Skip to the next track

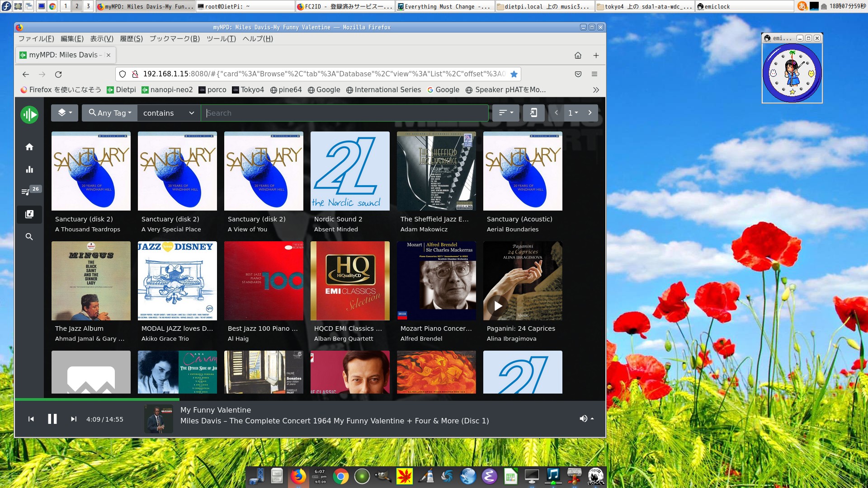pos(74,419)
